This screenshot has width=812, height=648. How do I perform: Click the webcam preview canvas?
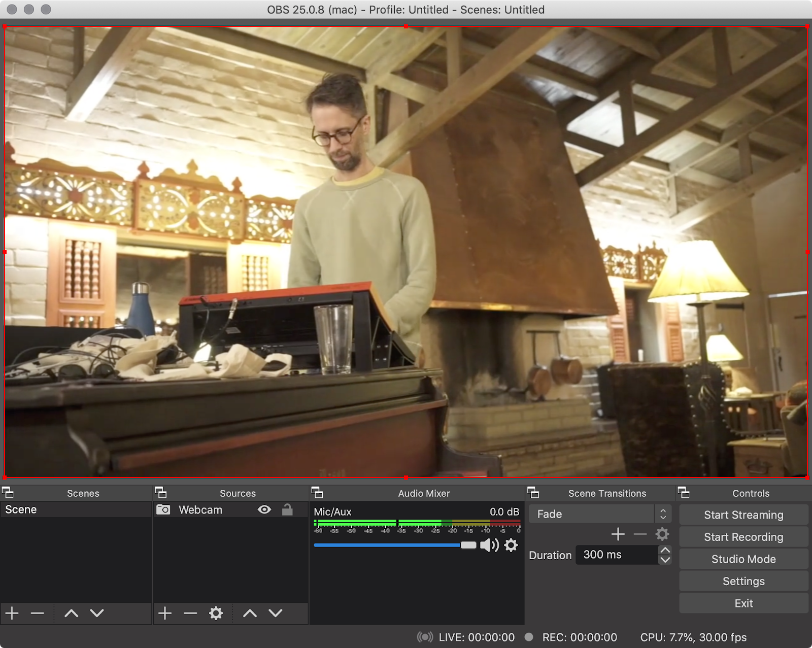[x=406, y=252]
